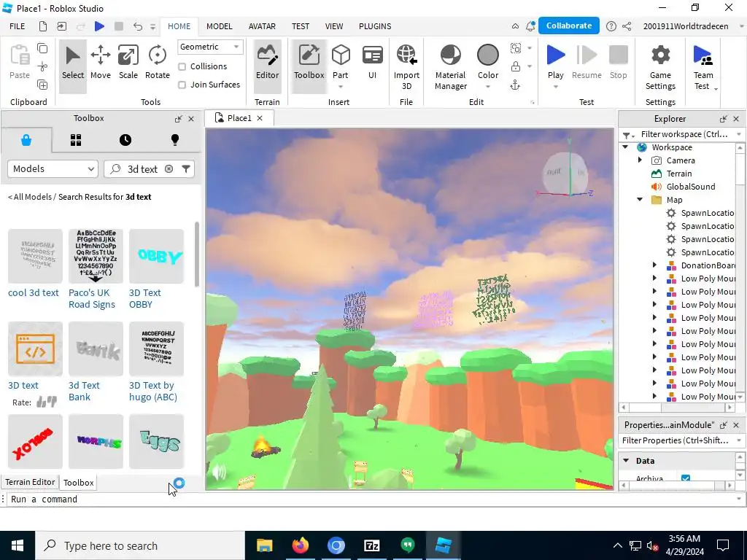Screen dimensions: 747x560
Task: Open Game Settings
Action: coord(660,66)
